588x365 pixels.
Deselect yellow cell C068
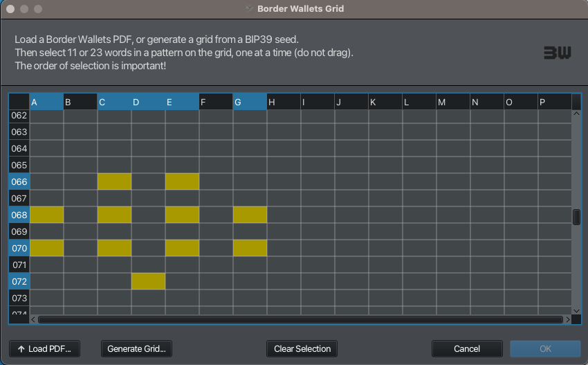pos(114,215)
